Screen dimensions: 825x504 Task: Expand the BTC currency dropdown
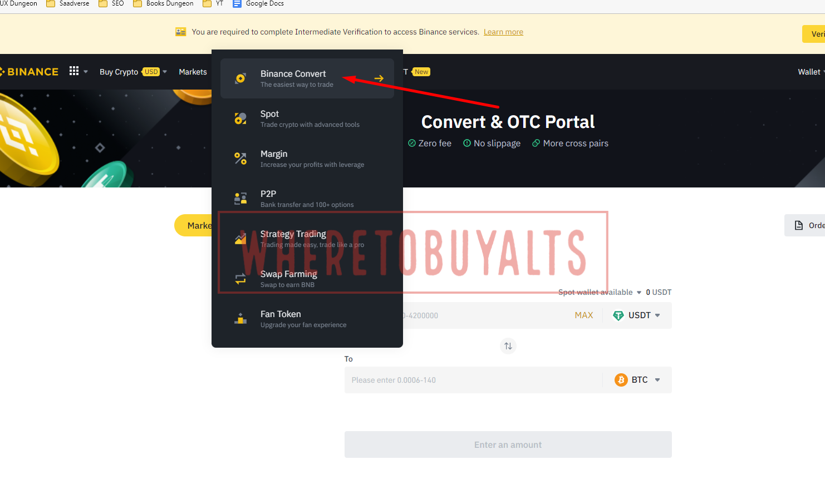point(638,380)
